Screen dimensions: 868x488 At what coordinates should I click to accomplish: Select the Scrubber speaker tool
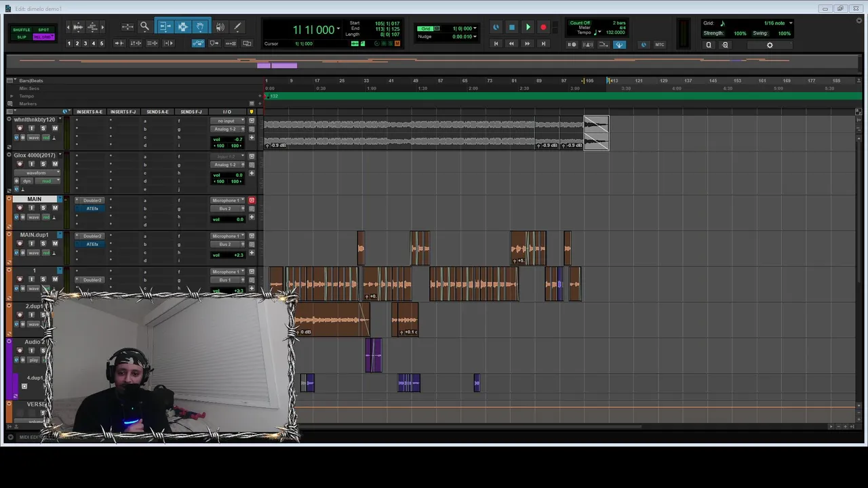(220, 27)
